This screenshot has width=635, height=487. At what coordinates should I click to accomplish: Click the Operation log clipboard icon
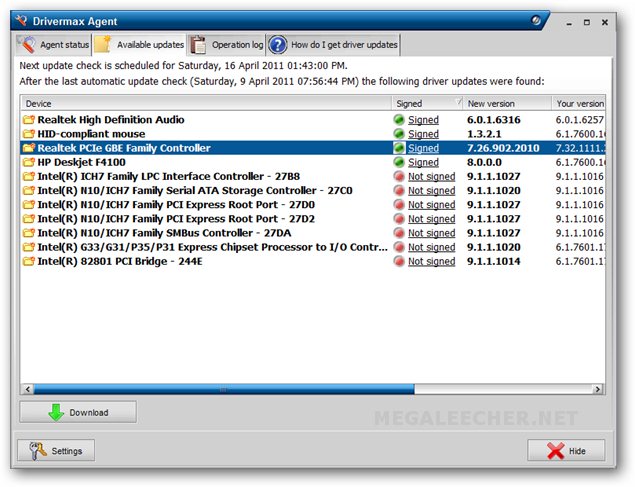tap(198, 45)
